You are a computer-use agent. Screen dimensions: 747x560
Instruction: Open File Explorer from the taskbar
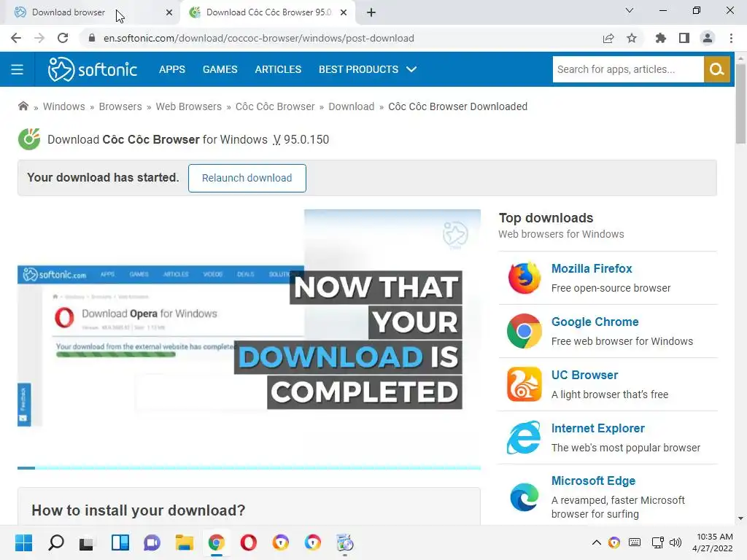[x=185, y=542]
